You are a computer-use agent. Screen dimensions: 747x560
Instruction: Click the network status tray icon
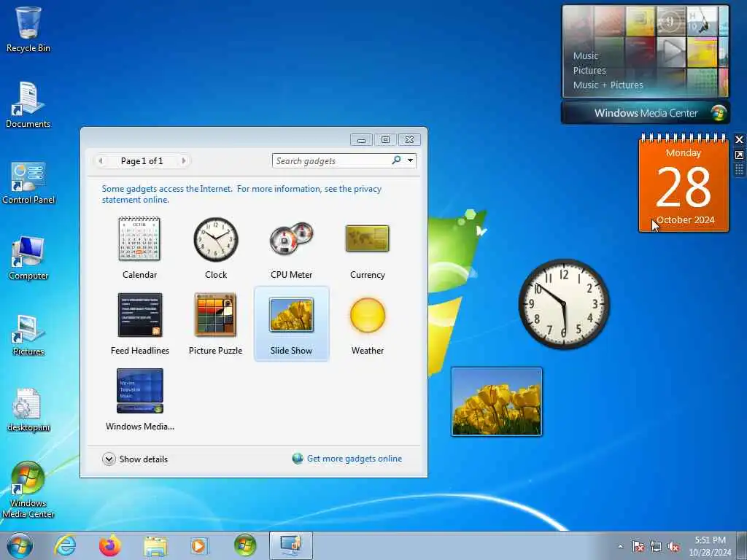(x=656, y=547)
